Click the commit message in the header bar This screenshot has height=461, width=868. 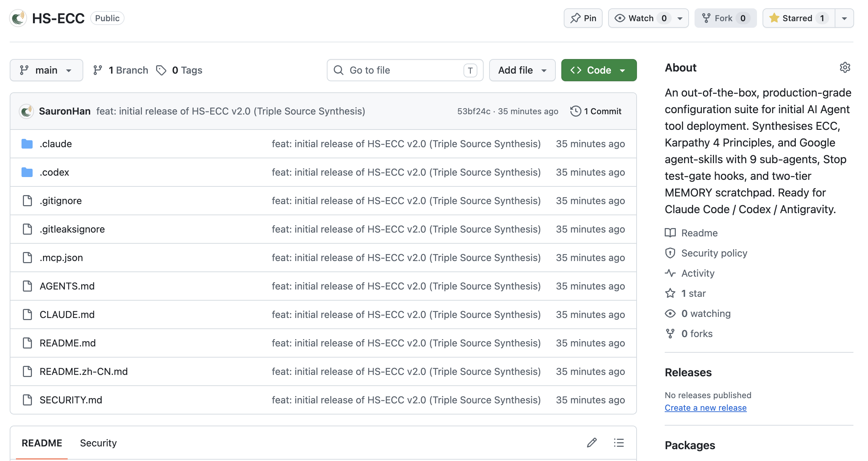231,111
